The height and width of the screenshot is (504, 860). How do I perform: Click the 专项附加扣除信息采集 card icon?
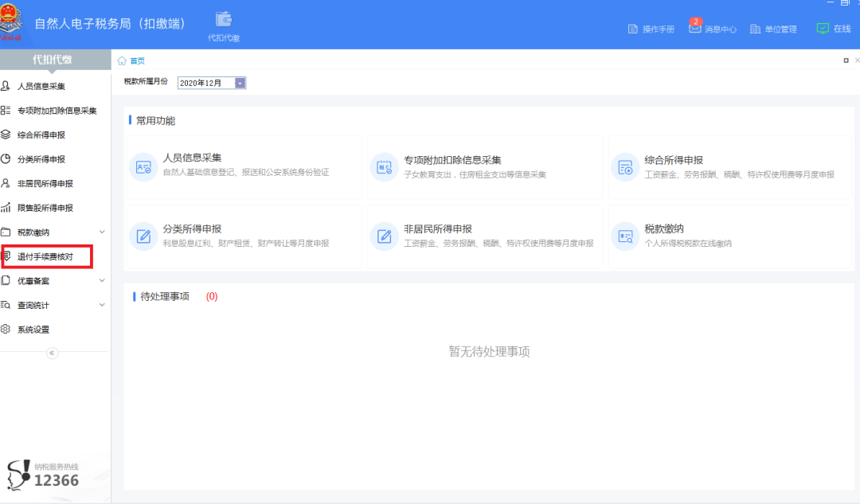[x=384, y=167]
